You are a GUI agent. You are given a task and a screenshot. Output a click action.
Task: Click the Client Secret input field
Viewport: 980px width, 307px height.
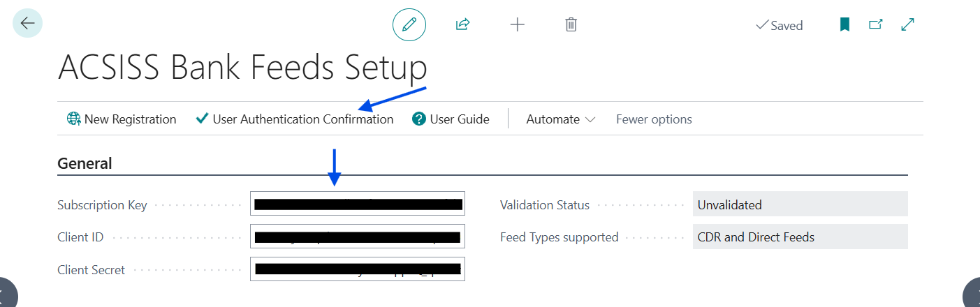coord(357,269)
